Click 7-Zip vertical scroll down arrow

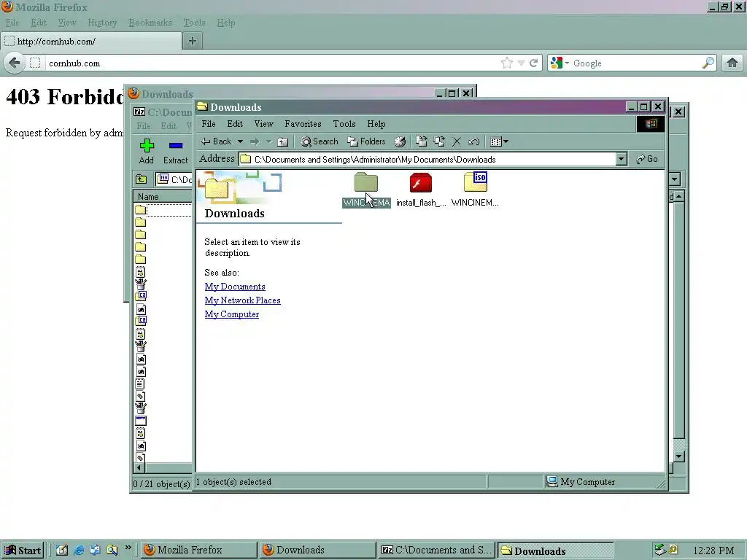pyautogui.click(x=679, y=456)
